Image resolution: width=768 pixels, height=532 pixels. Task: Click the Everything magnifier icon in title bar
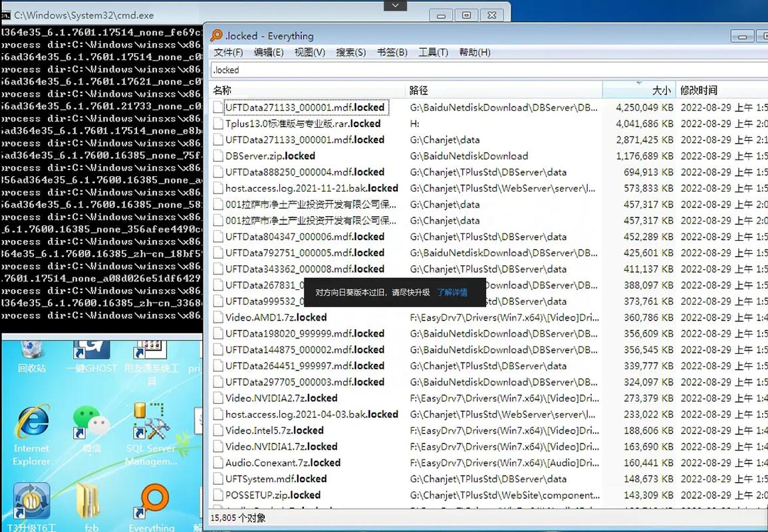tap(216, 35)
